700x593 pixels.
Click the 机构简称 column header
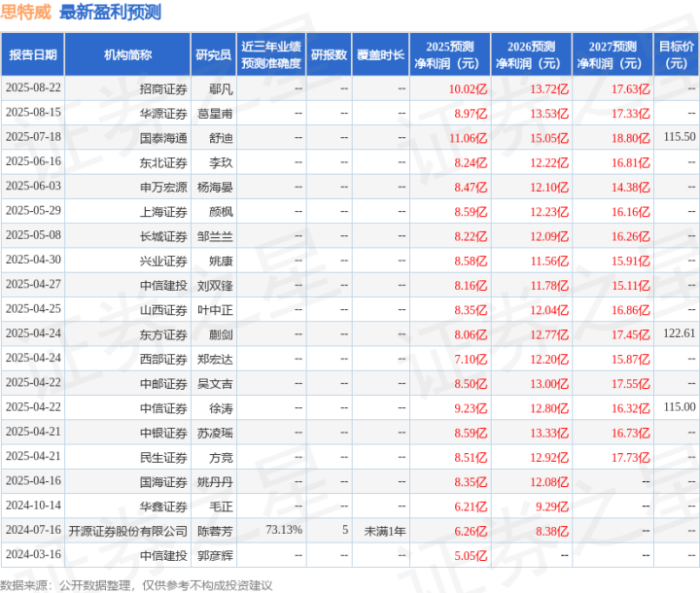click(127, 54)
